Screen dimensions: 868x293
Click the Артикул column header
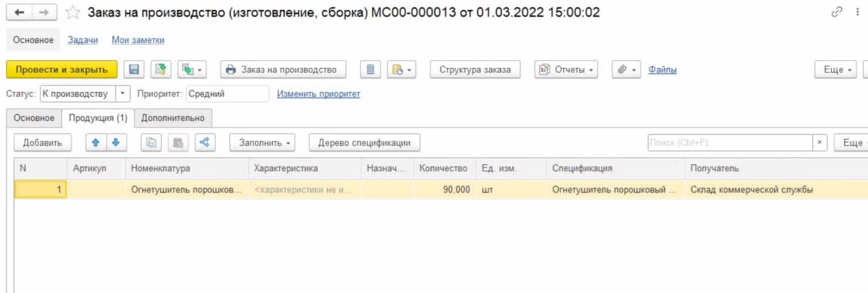pyautogui.click(x=96, y=168)
